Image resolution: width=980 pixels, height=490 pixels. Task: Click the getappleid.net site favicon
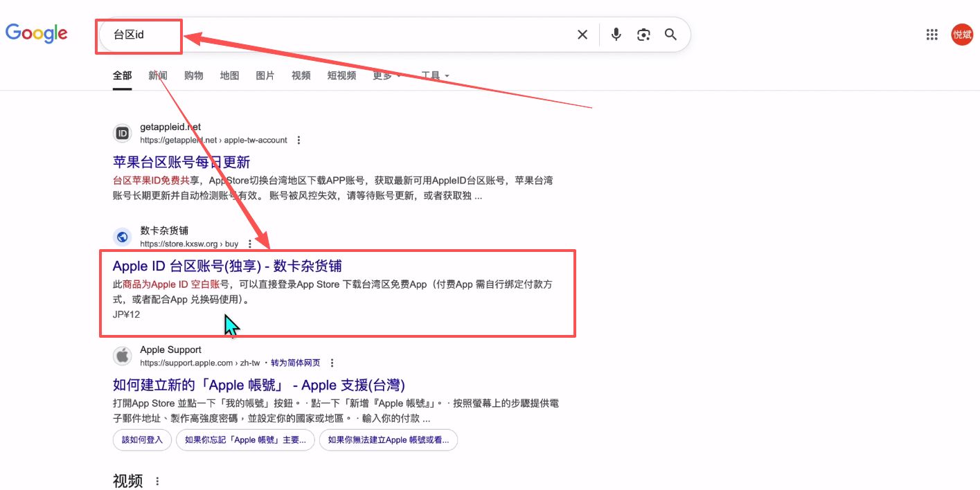pyautogui.click(x=122, y=132)
